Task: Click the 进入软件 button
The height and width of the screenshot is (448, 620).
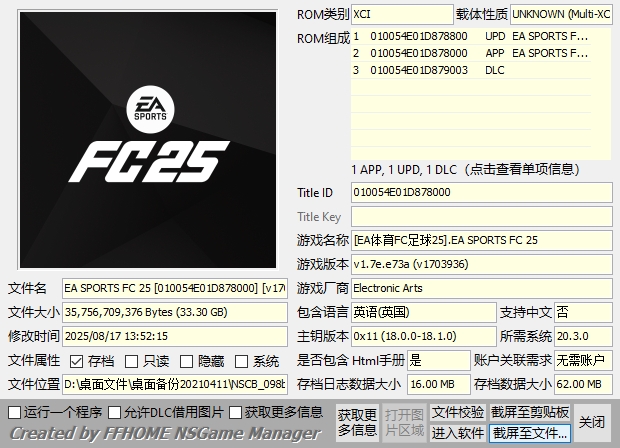Action: pos(458,433)
